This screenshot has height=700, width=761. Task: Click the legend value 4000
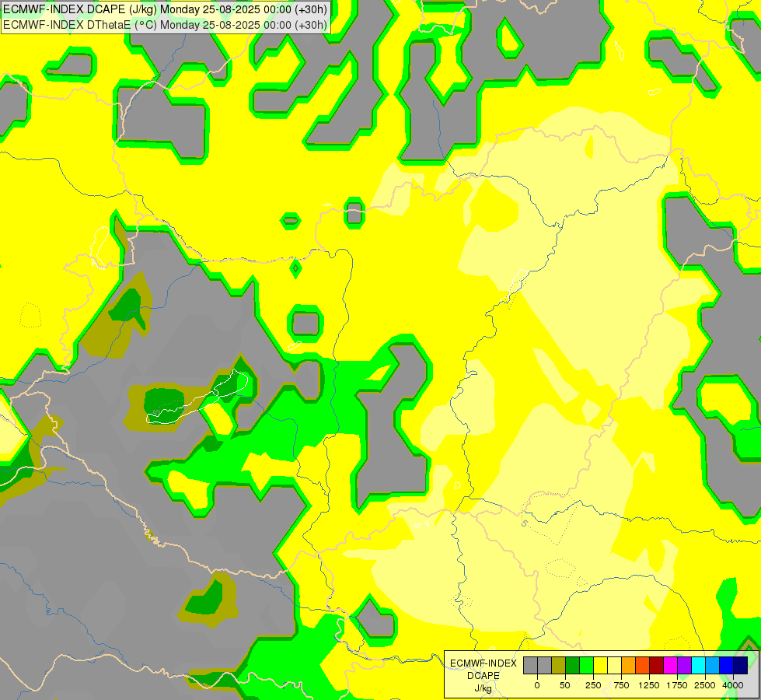tap(733, 685)
